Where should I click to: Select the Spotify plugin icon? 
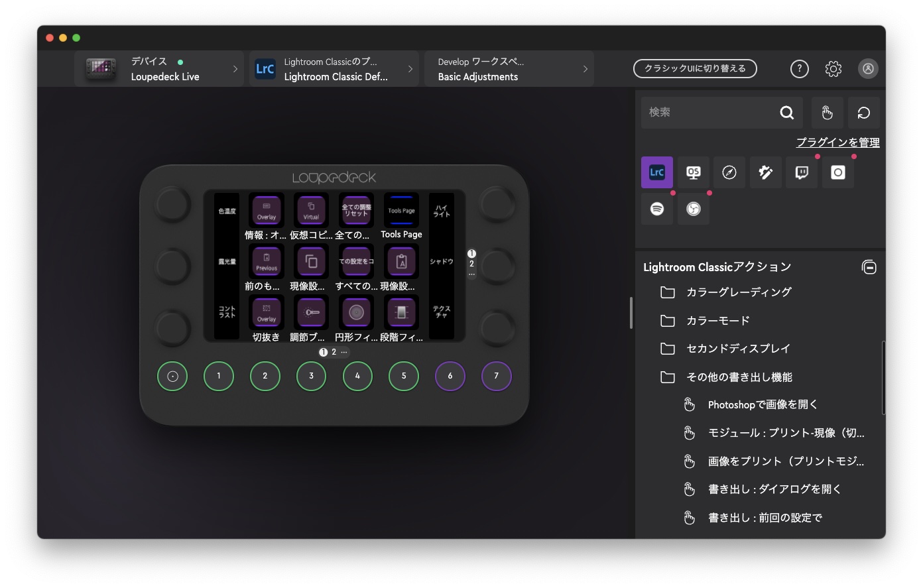tap(657, 209)
